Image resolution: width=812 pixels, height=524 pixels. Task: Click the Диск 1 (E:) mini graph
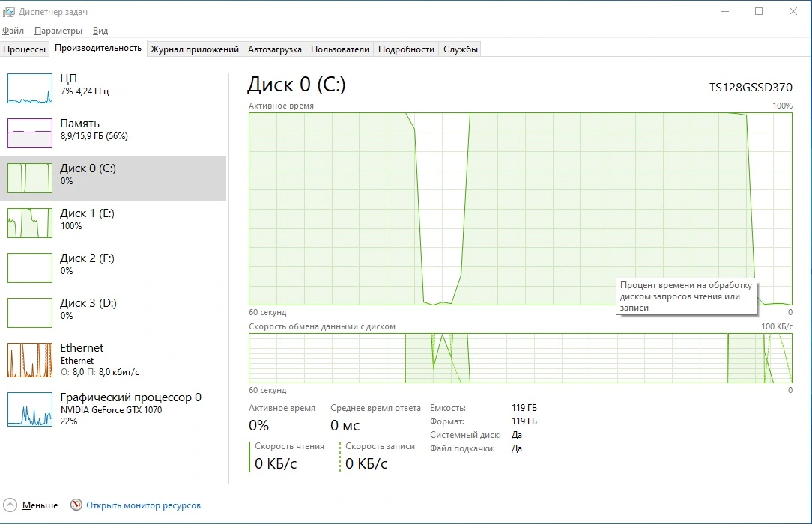pyautogui.click(x=30, y=223)
